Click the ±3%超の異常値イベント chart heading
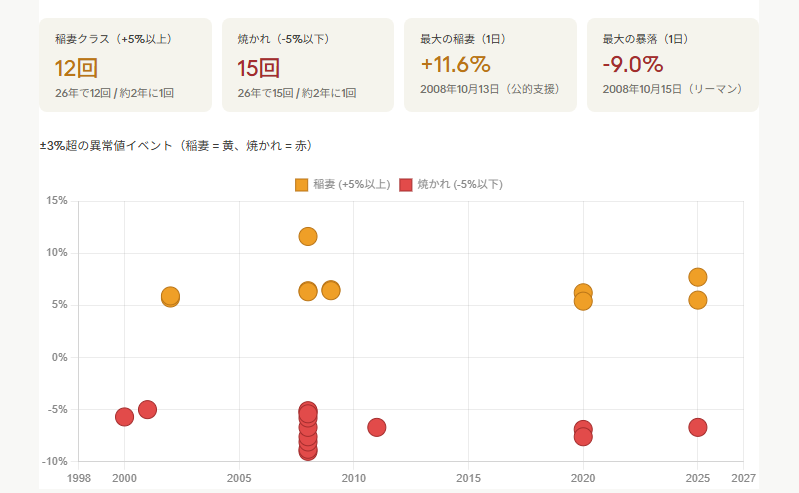 (176, 146)
